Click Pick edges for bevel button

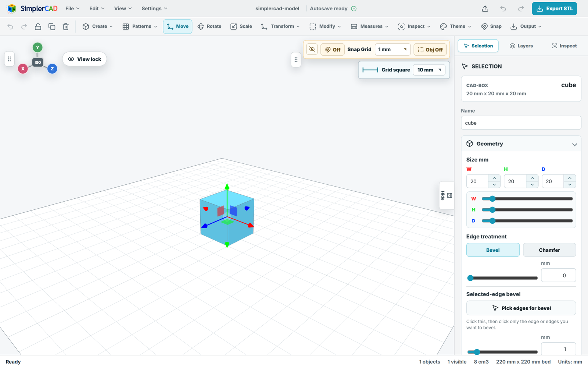(x=521, y=308)
